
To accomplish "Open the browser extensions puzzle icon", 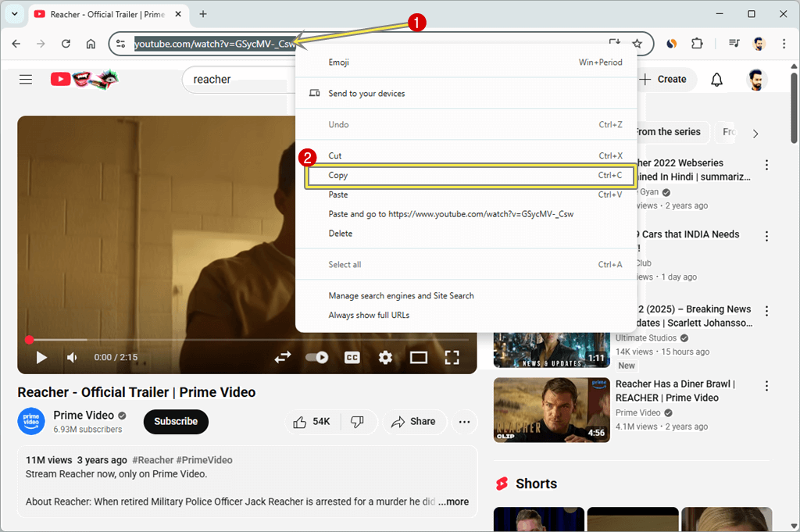I will tap(697, 44).
